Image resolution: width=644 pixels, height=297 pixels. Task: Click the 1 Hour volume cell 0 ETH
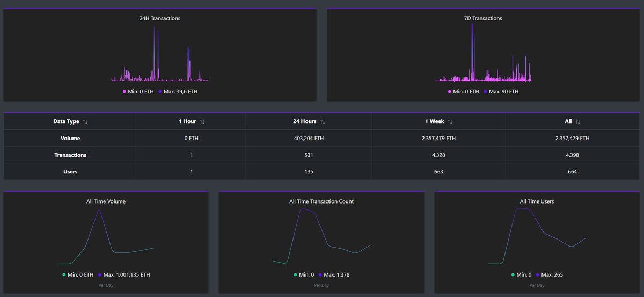192,138
